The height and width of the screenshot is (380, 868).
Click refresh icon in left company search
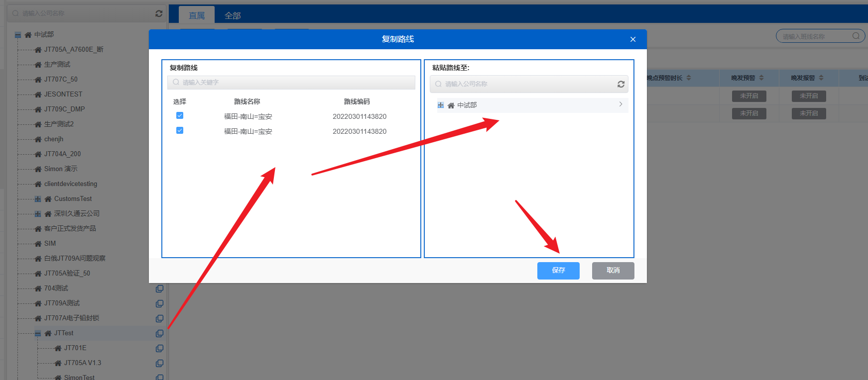tap(159, 13)
